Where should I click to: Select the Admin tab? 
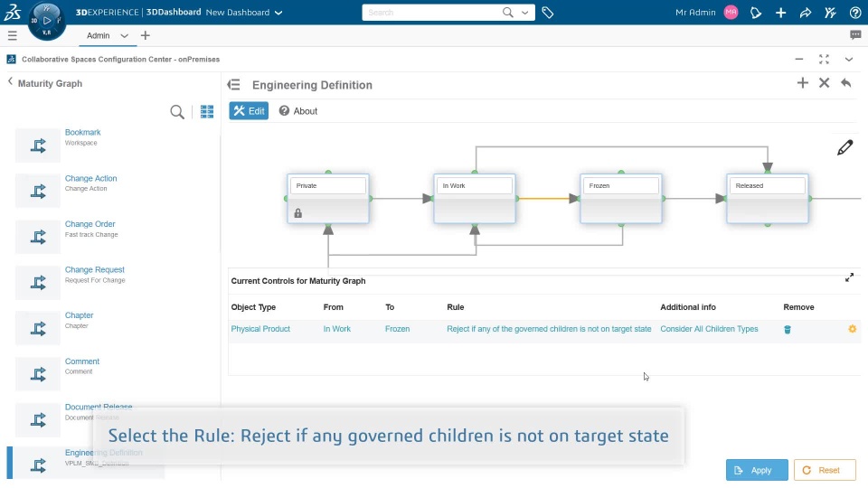click(98, 36)
